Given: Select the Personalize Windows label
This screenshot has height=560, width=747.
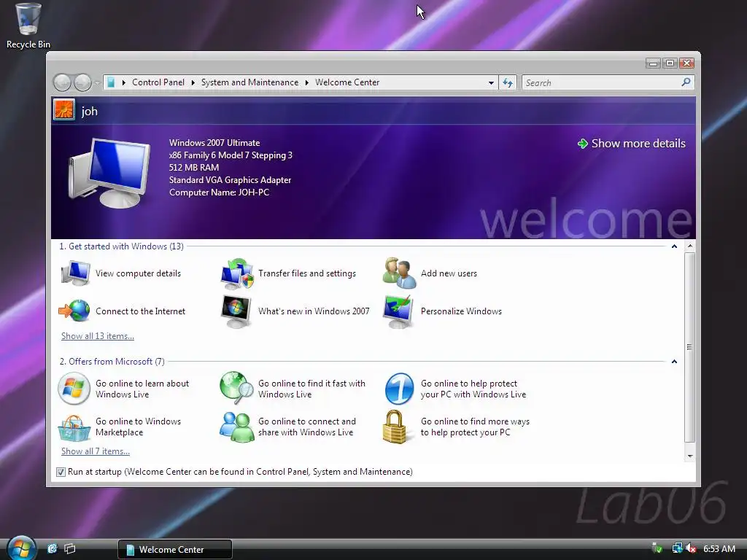Looking at the screenshot, I should point(461,311).
